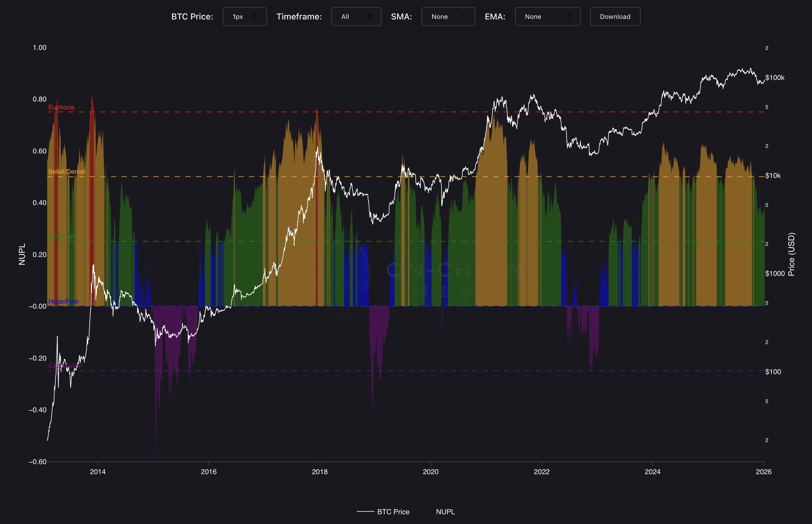812x524 pixels.
Task: Click the Capitulation threshold label
Action: [65, 366]
